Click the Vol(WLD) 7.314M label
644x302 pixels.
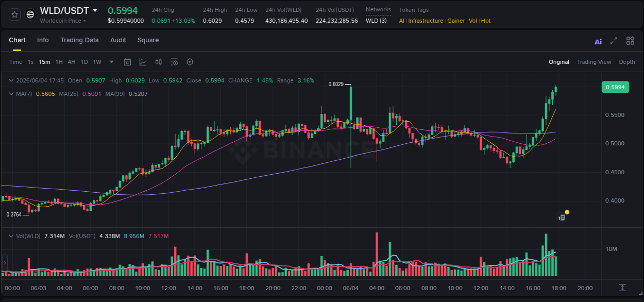pos(40,236)
